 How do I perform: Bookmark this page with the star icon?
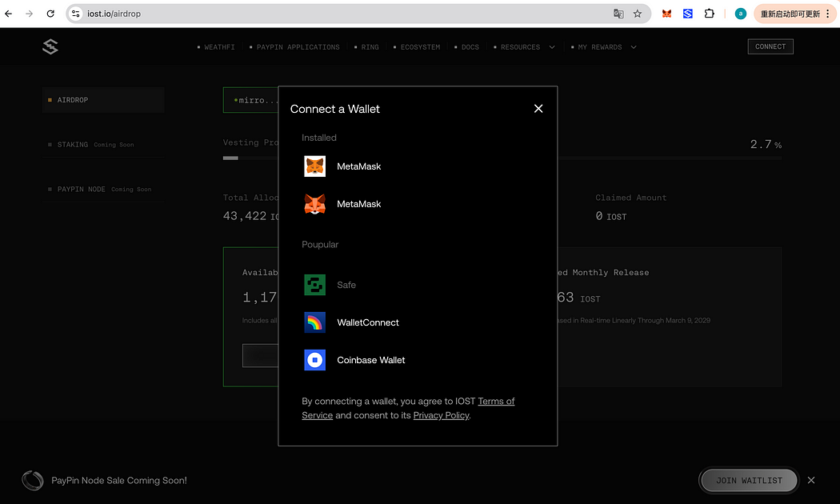[638, 14]
